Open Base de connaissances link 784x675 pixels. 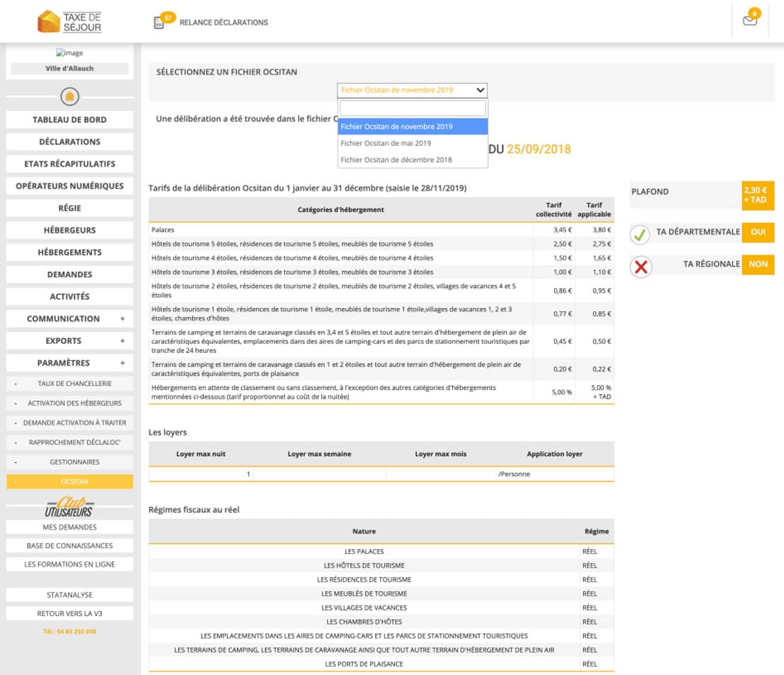click(69, 546)
